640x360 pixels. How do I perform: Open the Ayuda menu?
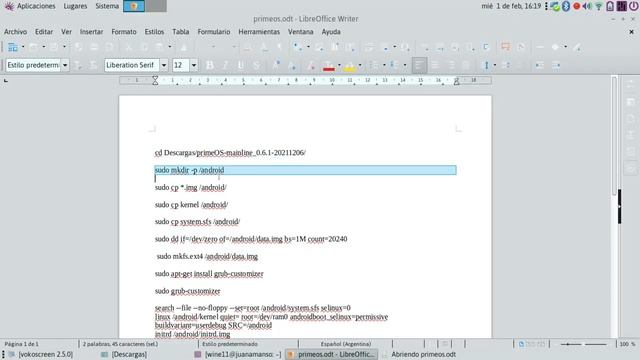[x=331, y=31]
